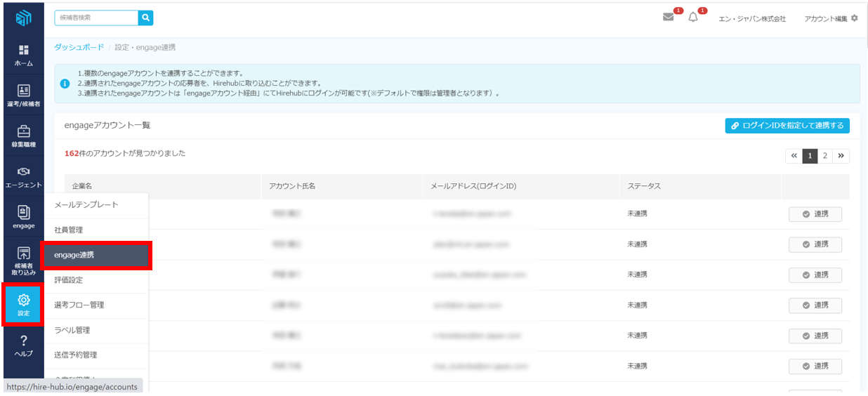868x396 pixels.
Task: Open the エージェント handshake icon
Action: [x=23, y=177]
